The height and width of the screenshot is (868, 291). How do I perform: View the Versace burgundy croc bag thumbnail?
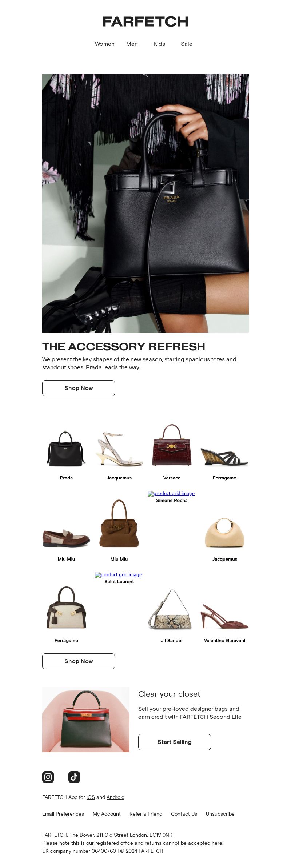(x=172, y=445)
